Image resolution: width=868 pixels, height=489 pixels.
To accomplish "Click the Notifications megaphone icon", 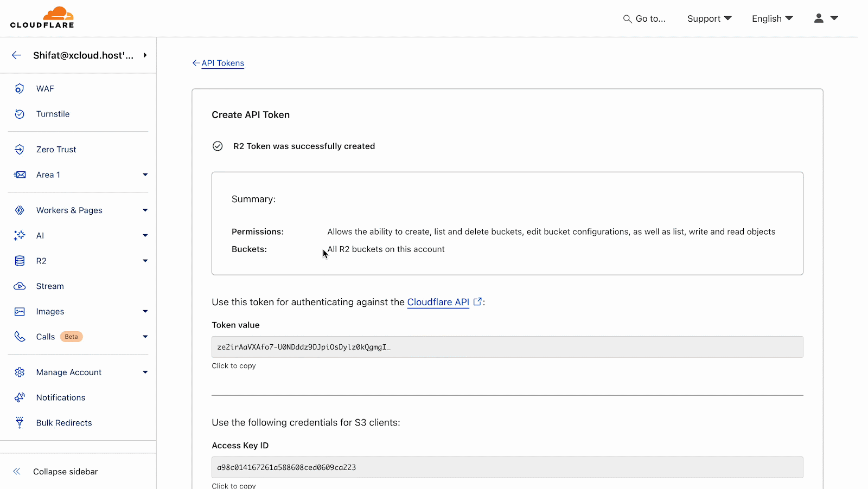I will [x=20, y=397].
